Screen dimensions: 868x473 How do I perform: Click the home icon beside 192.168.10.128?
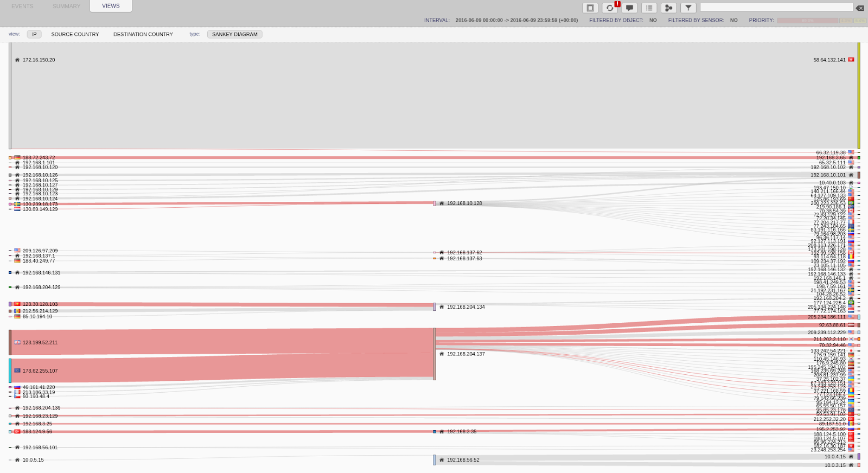[442, 203]
